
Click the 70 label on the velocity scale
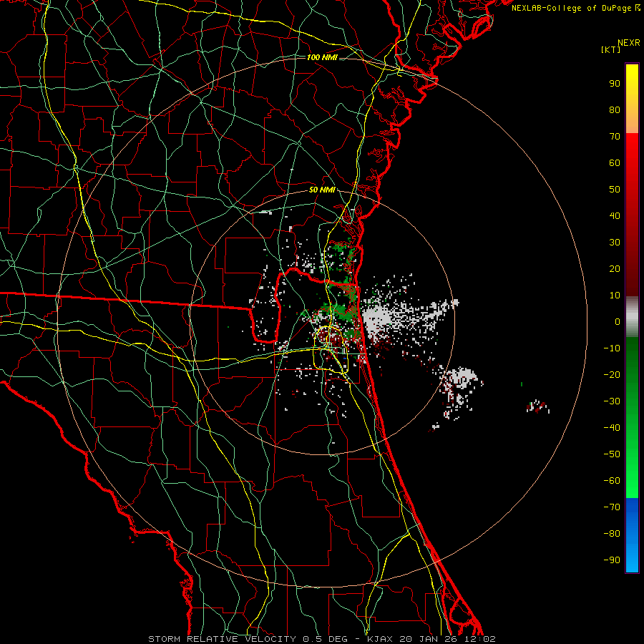click(x=615, y=137)
